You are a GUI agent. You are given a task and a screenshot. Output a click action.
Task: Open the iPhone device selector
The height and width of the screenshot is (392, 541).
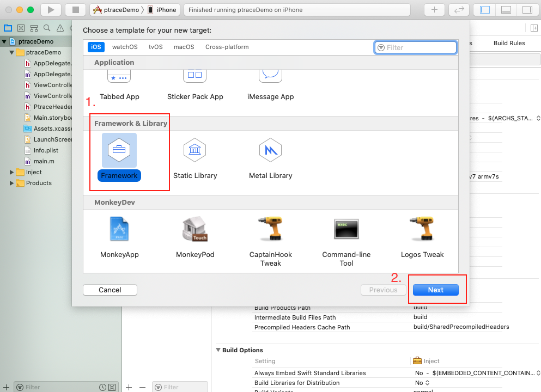[x=162, y=10]
